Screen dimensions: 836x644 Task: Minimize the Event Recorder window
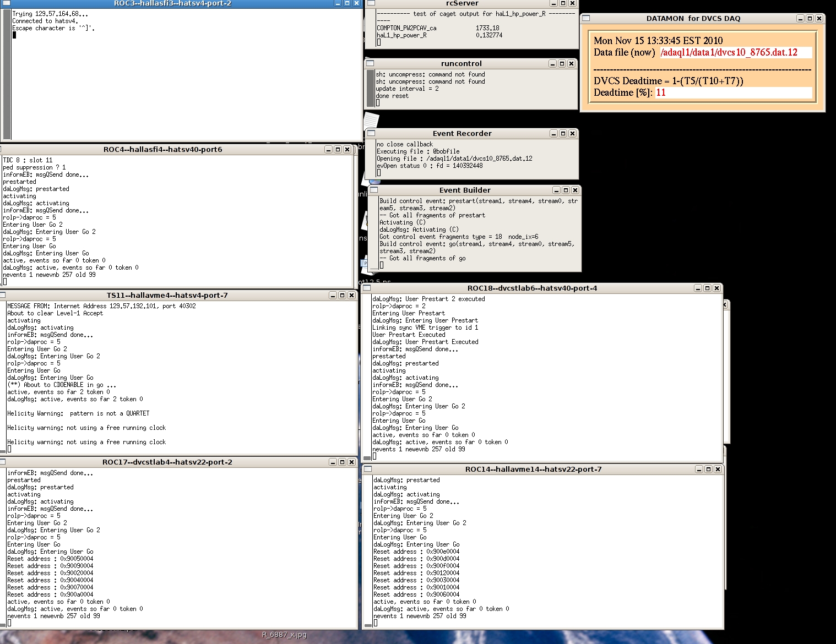pos(553,133)
